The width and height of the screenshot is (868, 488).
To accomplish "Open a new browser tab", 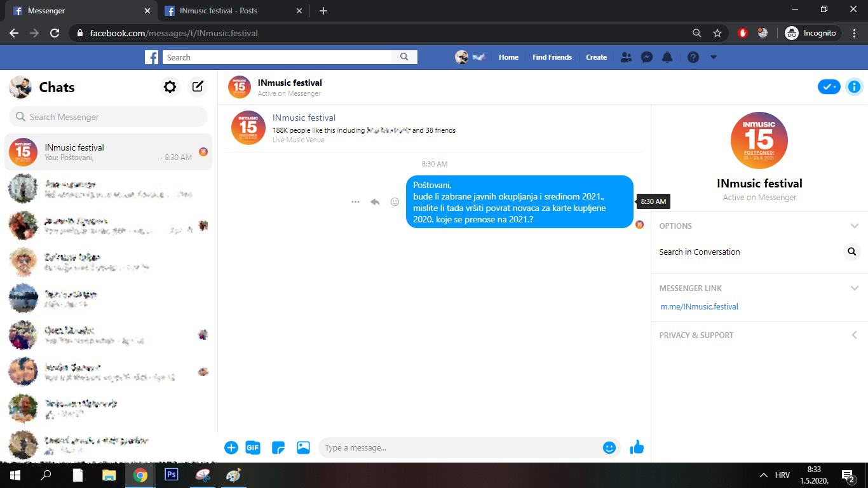I will [323, 11].
